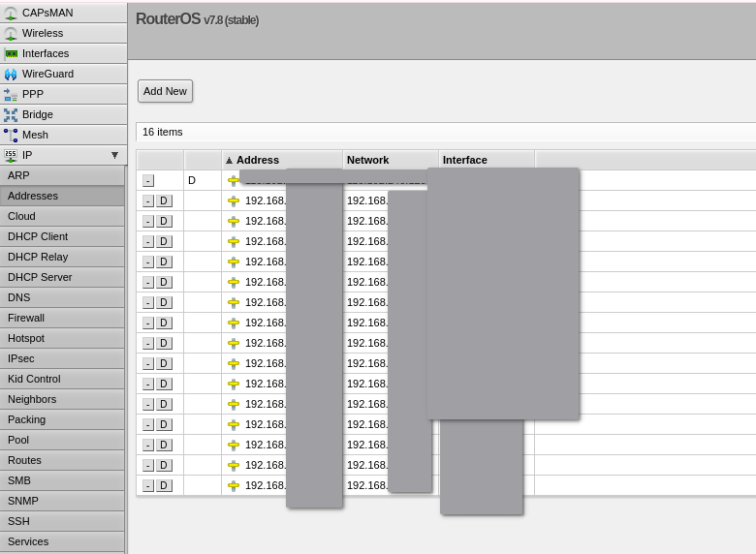This screenshot has height=554, width=756.
Task: Sort by Network column header
Action: coord(367,160)
